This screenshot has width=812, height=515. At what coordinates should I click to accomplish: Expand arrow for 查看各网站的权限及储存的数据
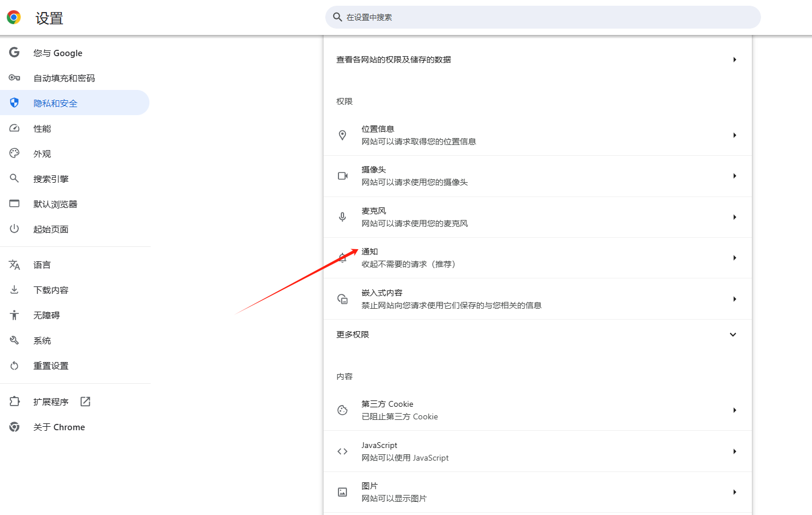[735, 60]
